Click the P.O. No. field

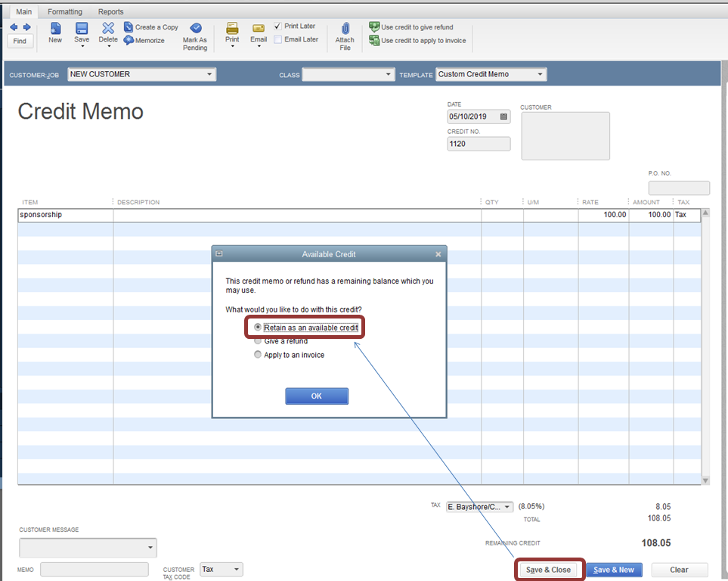[x=679, y=188]
